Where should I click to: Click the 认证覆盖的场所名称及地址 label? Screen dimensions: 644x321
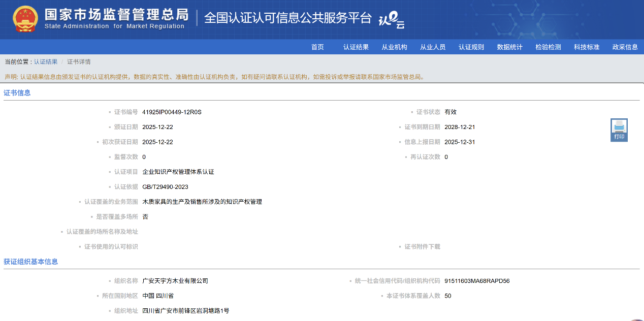tap(102, 232)
